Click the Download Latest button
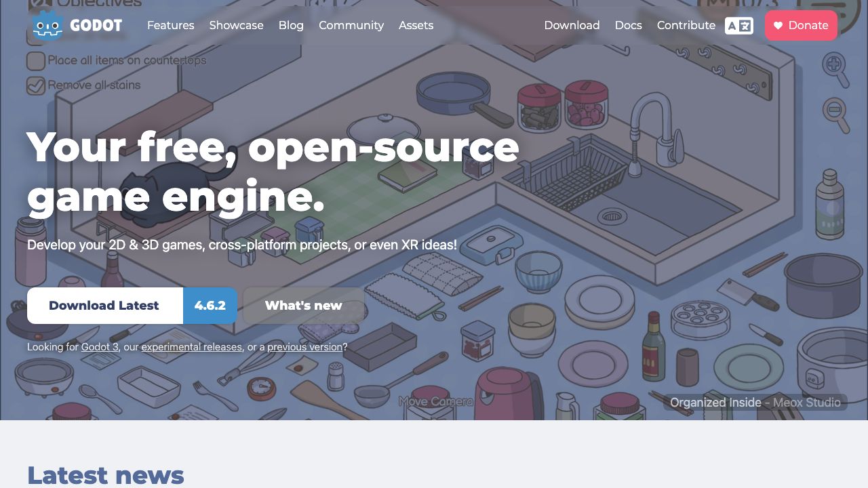This screenshot has width=868, height=488. coord(104,306)
